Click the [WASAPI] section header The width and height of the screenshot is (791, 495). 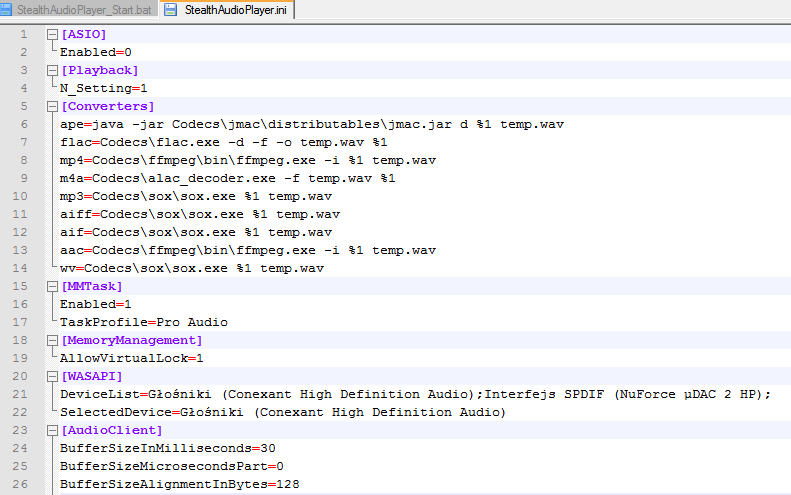[91, 376]
